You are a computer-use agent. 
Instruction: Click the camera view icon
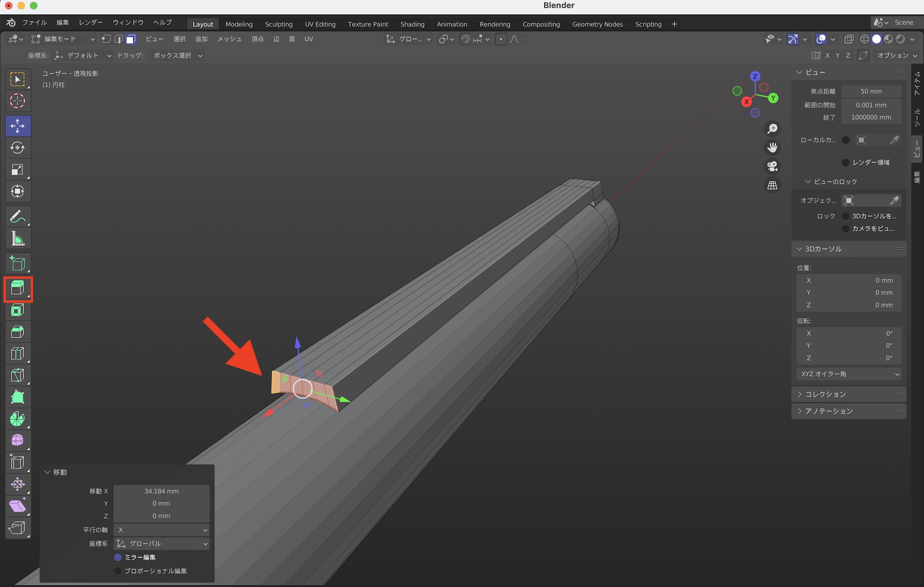click(x=772, y=166)
